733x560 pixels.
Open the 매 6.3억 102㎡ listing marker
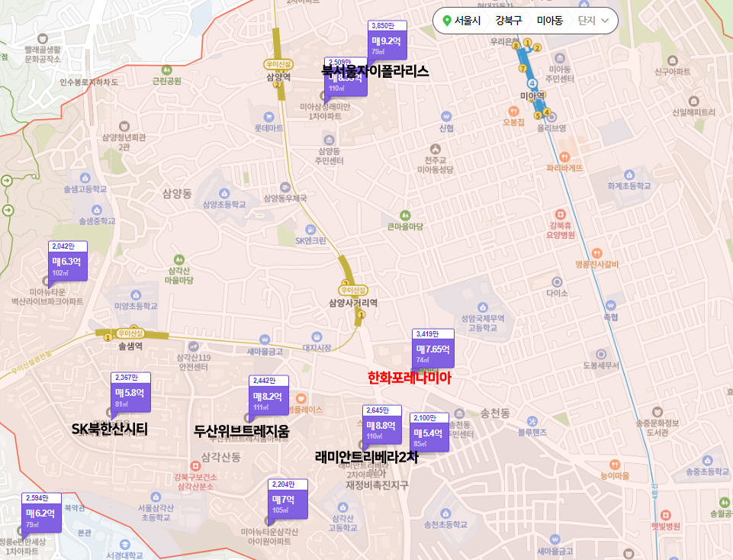[x=67, y=261]
